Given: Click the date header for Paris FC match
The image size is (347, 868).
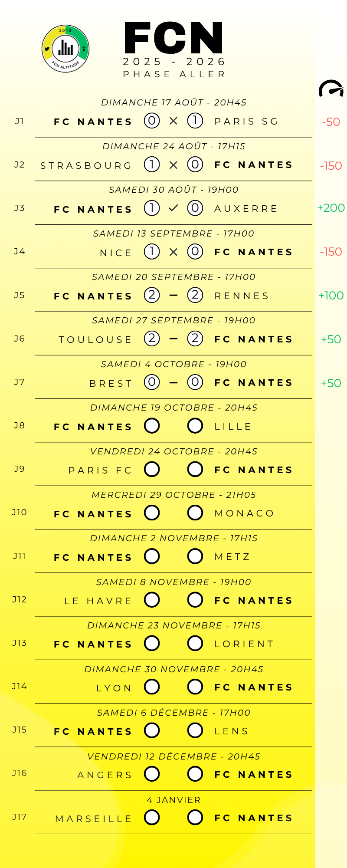Looking at the screenshot, I should point(173,451).
